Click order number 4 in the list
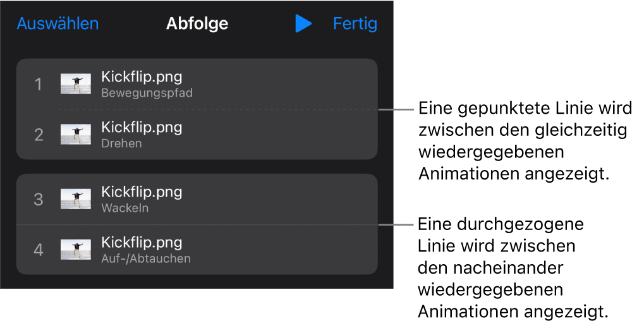644x328 pixels. tap(39, 250)
